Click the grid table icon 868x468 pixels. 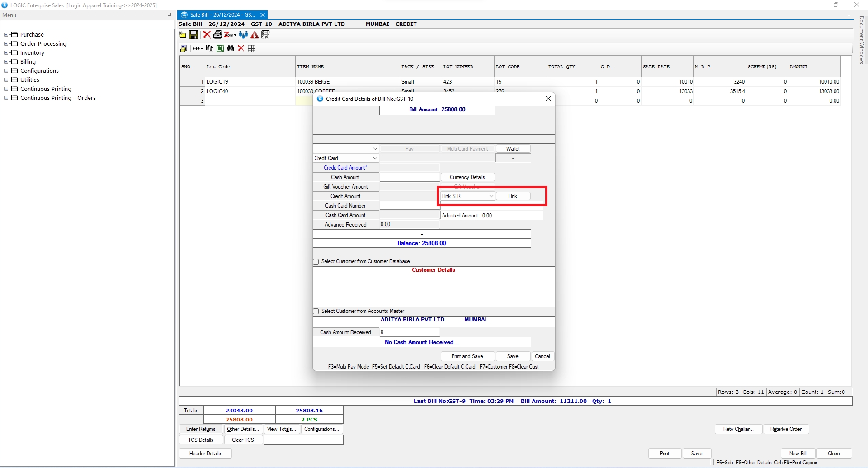click(x=252, y=48)
